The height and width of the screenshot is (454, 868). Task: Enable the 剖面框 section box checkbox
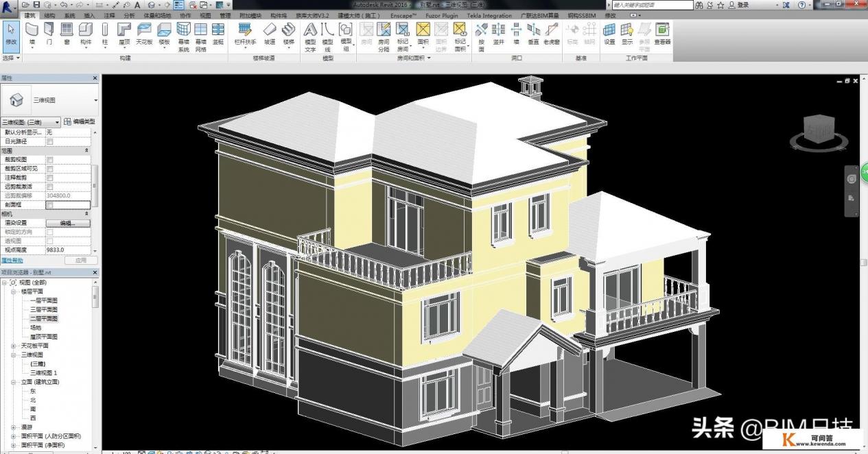pos(49,205)
